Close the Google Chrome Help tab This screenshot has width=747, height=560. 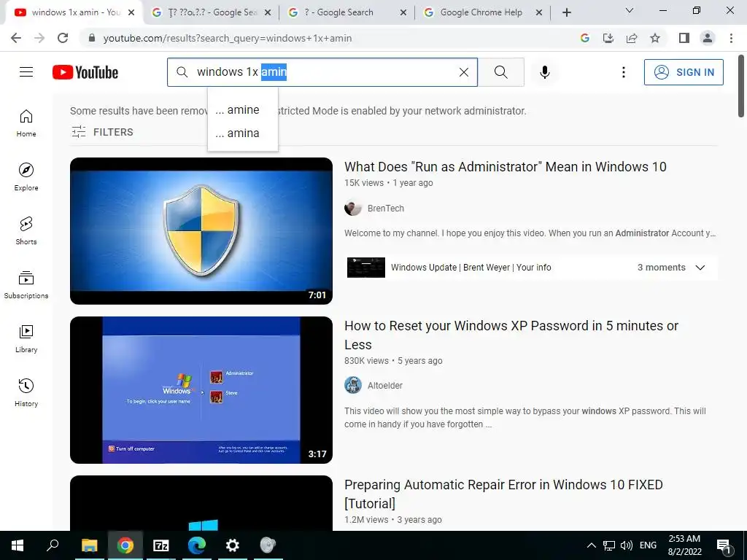click(x=539, y=12)
